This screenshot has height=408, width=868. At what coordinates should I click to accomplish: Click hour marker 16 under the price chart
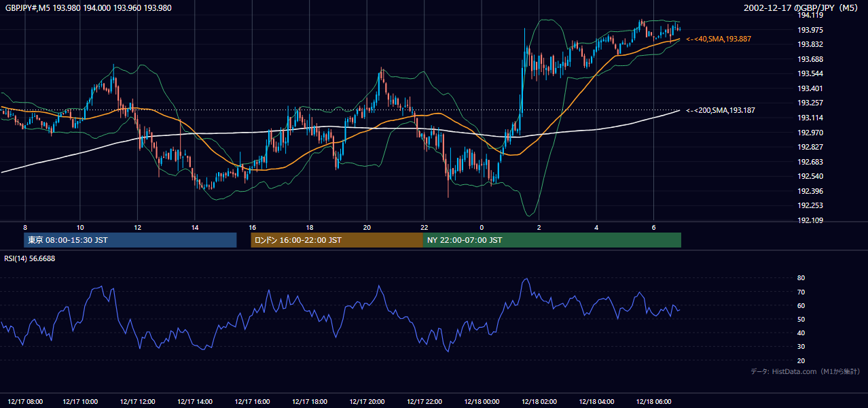[252, 227]
